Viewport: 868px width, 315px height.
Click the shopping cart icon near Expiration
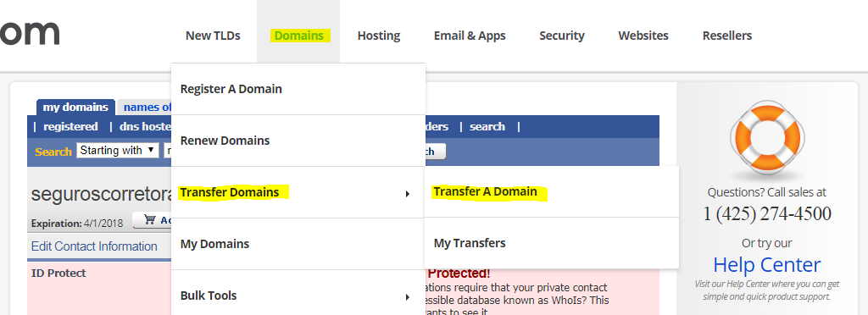[x=149, y=219]
